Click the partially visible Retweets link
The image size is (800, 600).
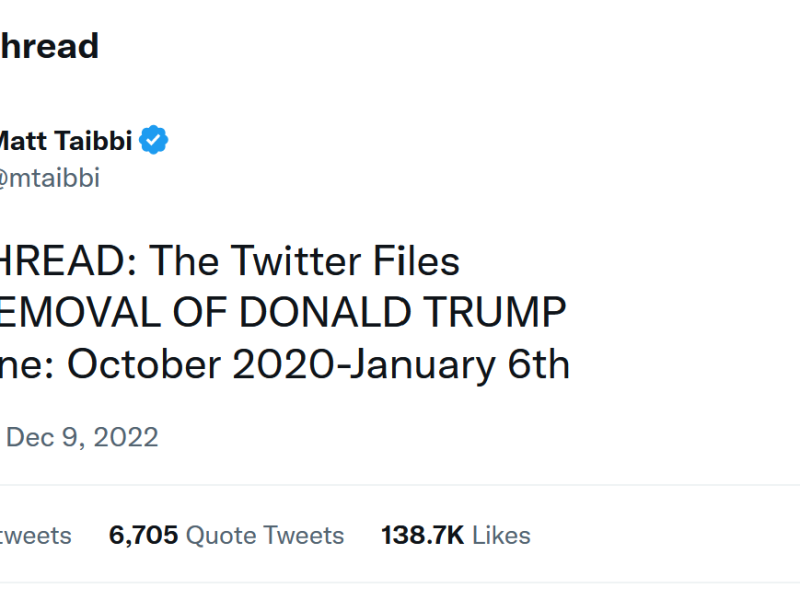(x=36, y=535)
